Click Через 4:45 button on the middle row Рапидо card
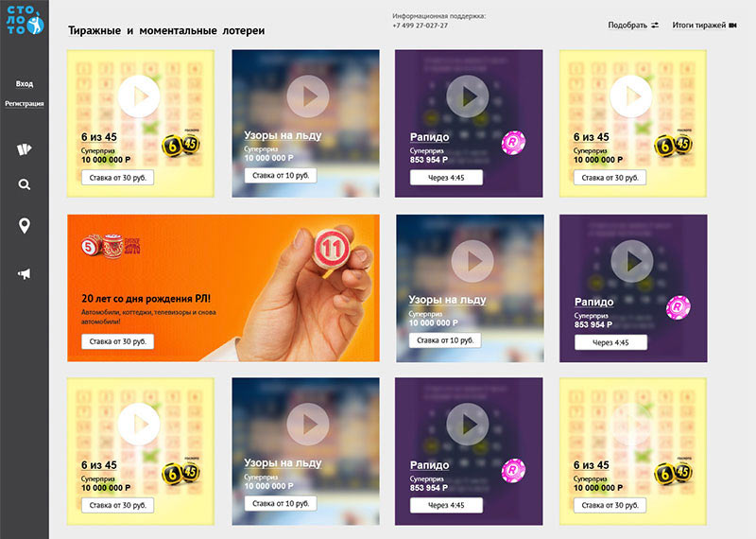 (610, 342)
